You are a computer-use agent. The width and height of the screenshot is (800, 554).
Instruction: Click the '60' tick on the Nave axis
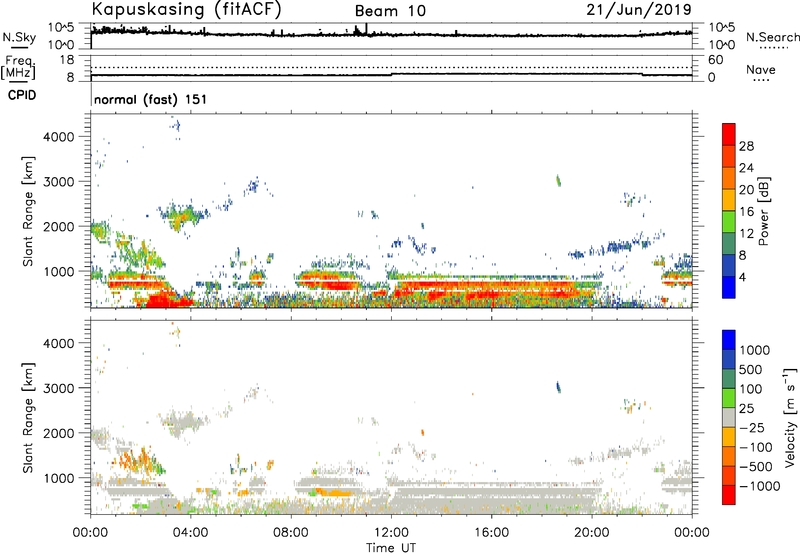pyautogui.click(x=715, y=60)
